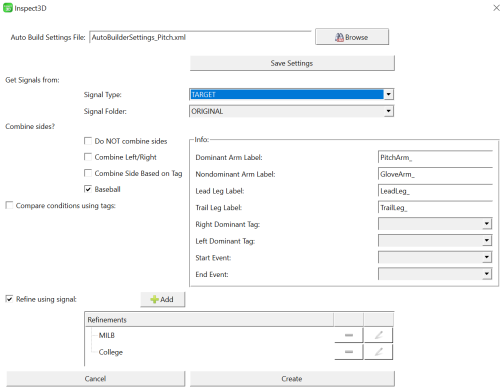Open the Right Dominant Tag dropdown
Viewport: 500px width, 388px height.
point(435,224)
